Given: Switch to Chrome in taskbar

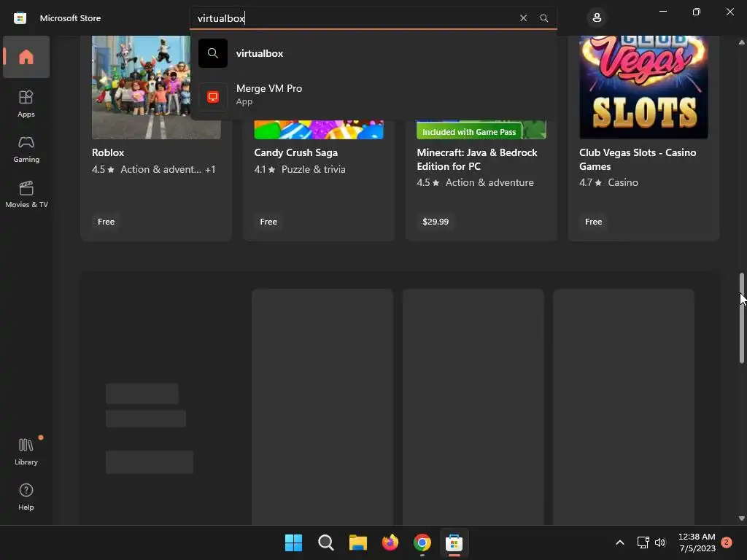Looking at the screenshot, I should (422, 542).
